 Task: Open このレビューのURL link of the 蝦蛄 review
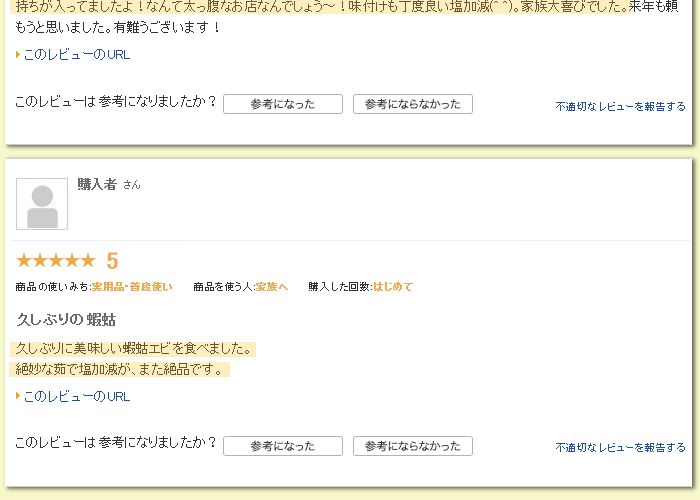77,396
